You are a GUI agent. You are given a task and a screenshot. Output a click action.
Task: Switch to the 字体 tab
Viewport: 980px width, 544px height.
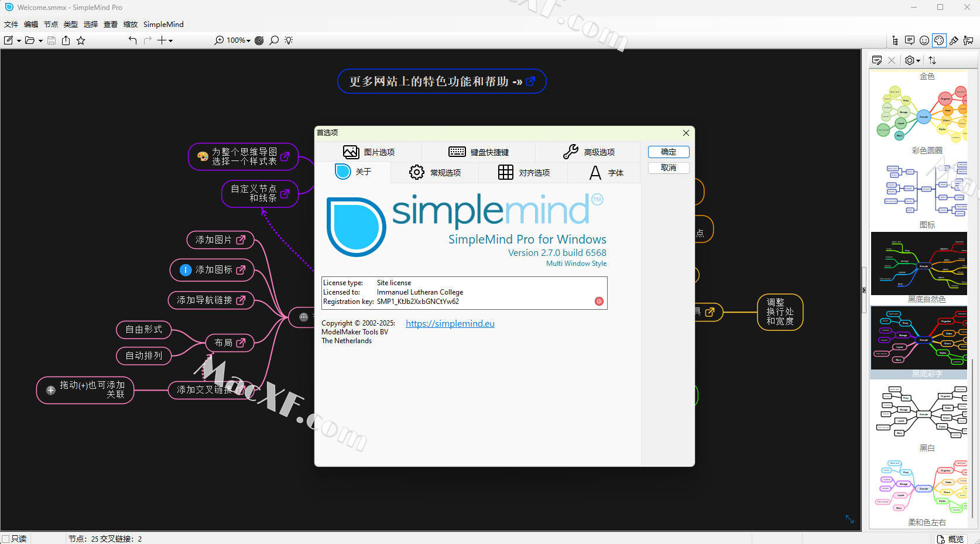coord(605,172)
